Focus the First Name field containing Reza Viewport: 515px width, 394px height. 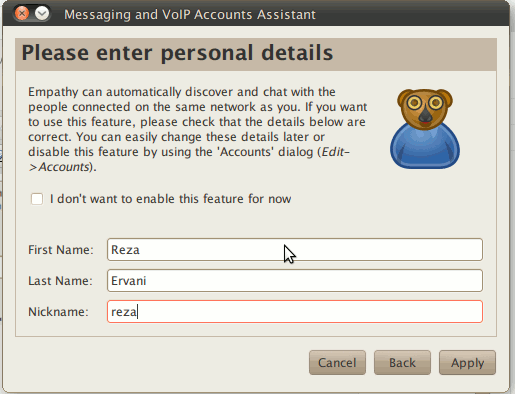point(295,250)
